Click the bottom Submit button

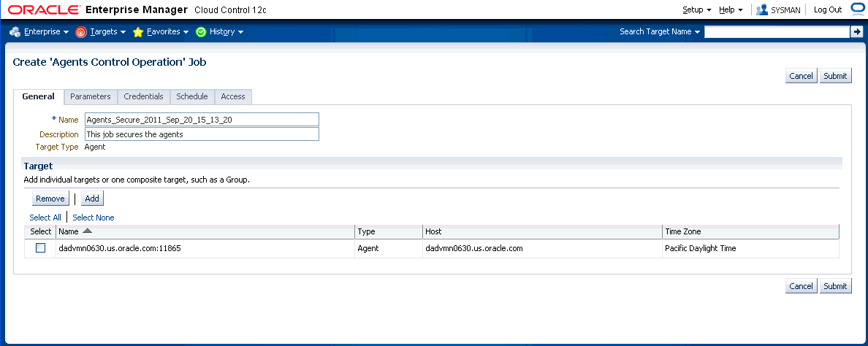coord(835,285)
